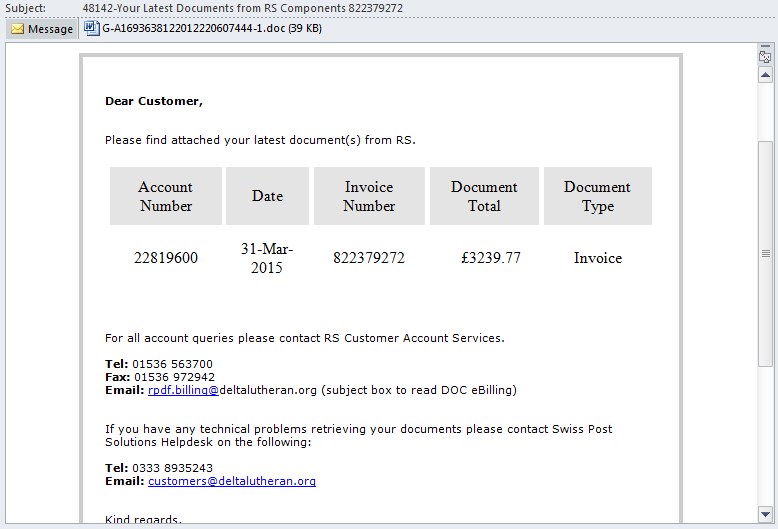Click the Document Type header cell

click(x=597, y=196)
